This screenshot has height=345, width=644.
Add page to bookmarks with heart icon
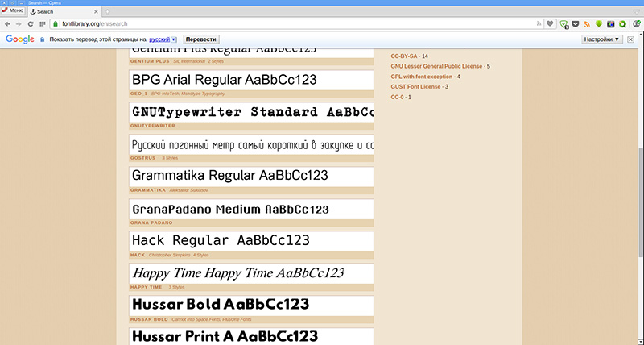[550, 24]
